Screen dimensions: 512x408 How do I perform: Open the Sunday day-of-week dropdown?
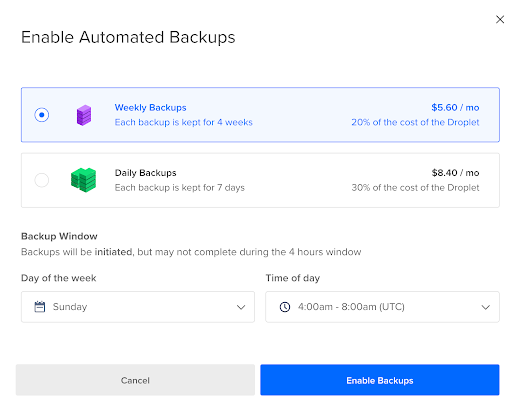[138, 307]
